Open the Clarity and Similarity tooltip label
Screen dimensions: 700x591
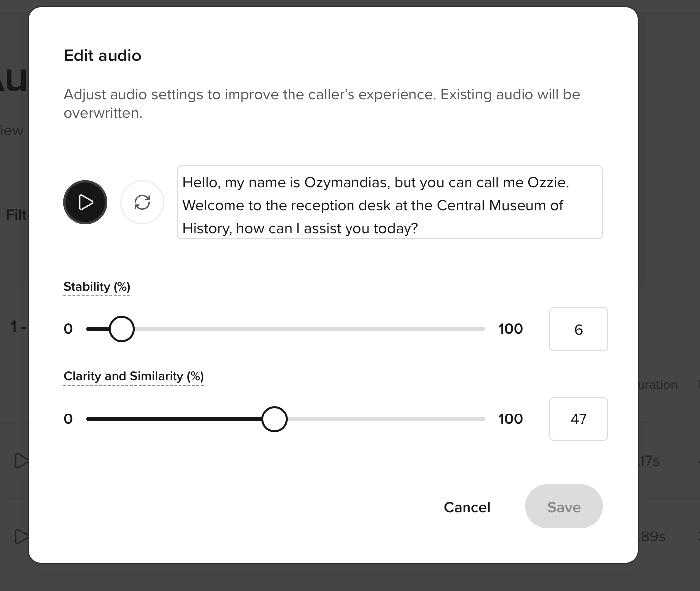(x=133, y=376)
